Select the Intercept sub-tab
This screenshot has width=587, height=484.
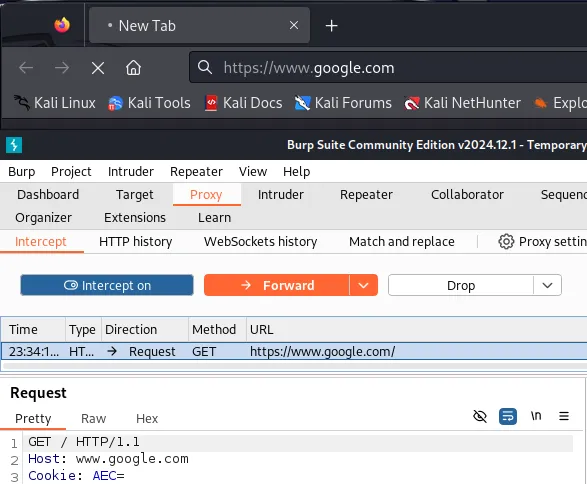(x=41, y=242)
